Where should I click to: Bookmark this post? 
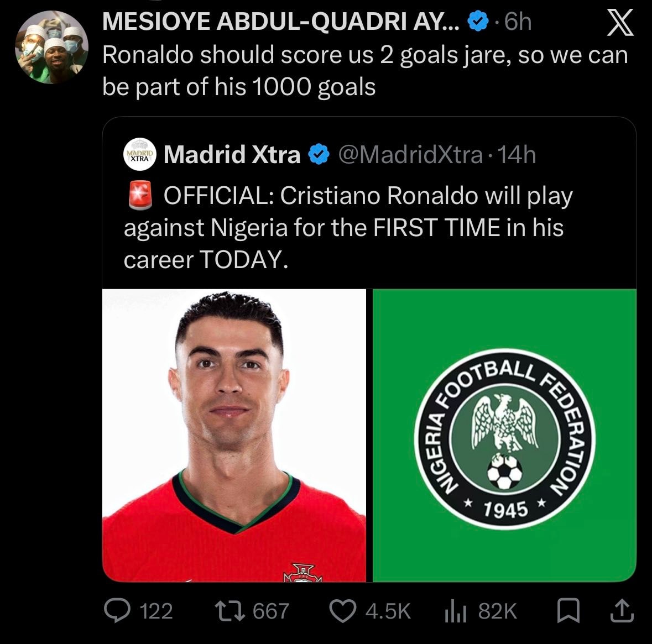568,610
